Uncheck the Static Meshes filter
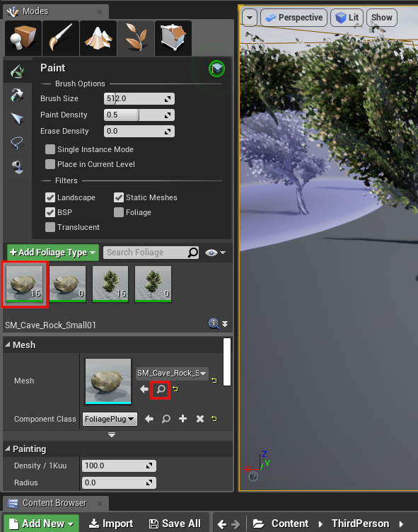The image size is (418, 532). 119,197
